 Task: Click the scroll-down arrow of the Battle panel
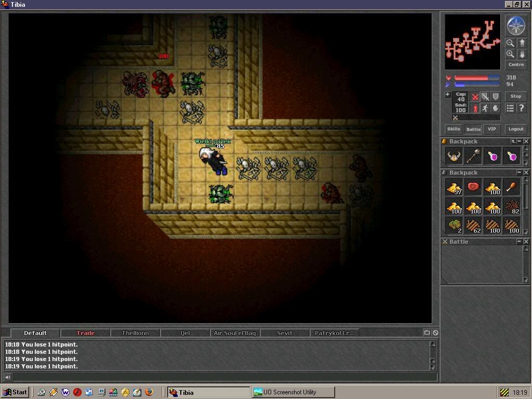[x=526, y=280]
